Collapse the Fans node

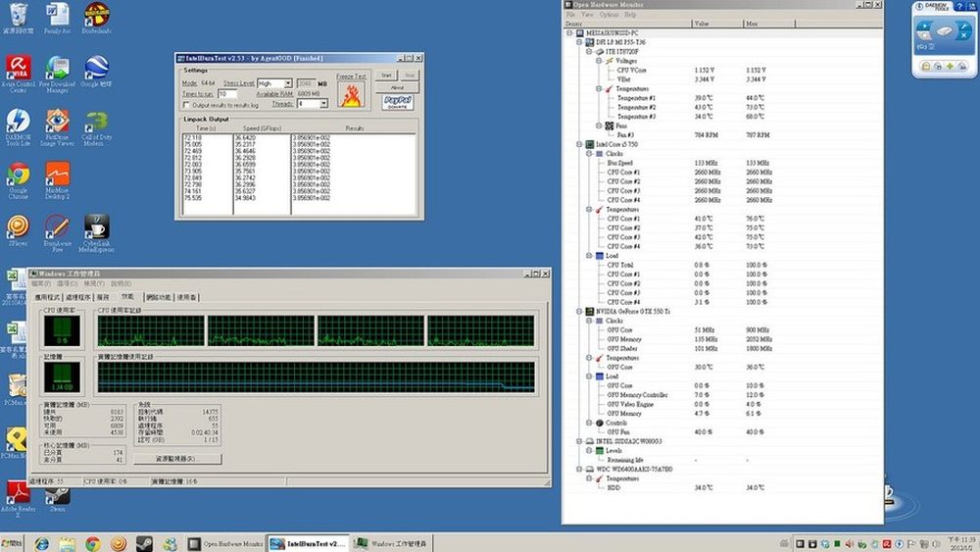coord(600,125)
